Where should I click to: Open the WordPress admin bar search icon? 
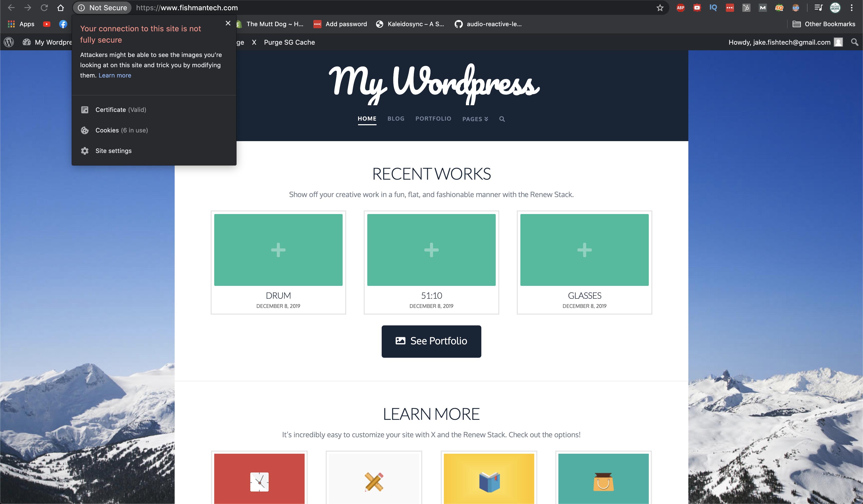click(x=855, y=42)
